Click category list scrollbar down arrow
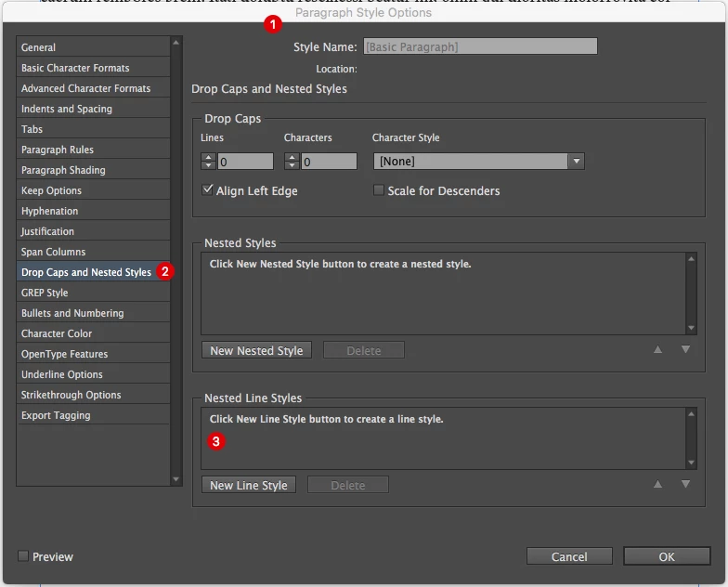The image size is (728, 587). 176,479
